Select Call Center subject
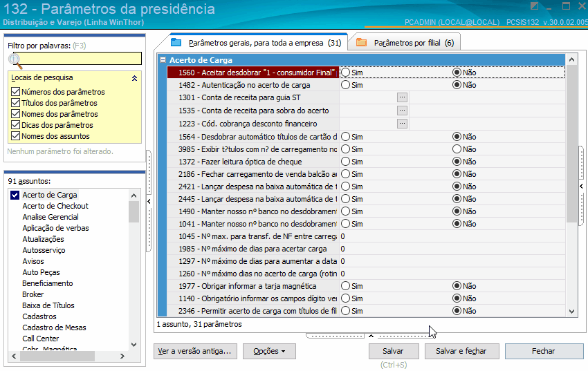The width and height of the screenshot is (588, 371). 40,339
